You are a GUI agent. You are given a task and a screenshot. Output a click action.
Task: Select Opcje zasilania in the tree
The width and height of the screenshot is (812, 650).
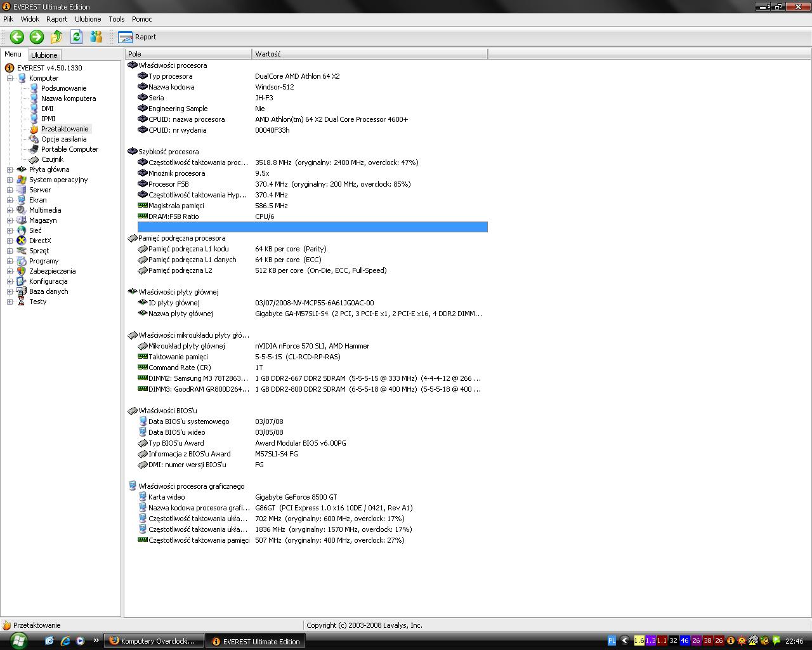tap(63, 139)
